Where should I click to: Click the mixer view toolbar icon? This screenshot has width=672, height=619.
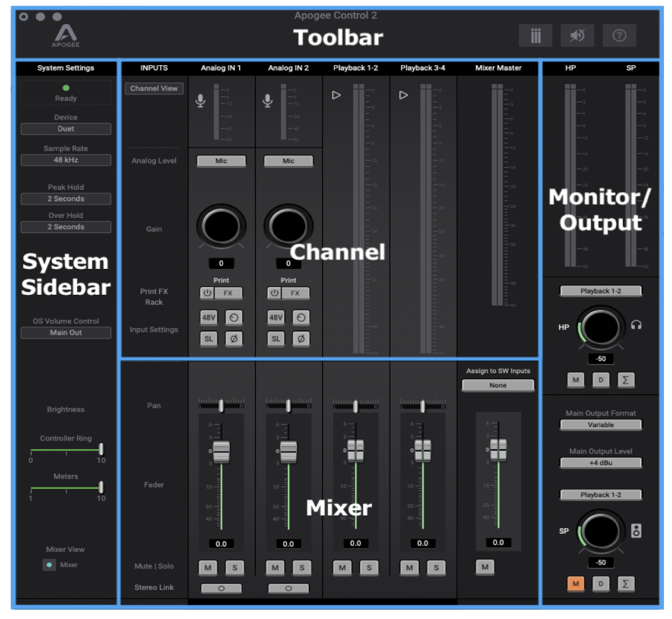[535, 35]
